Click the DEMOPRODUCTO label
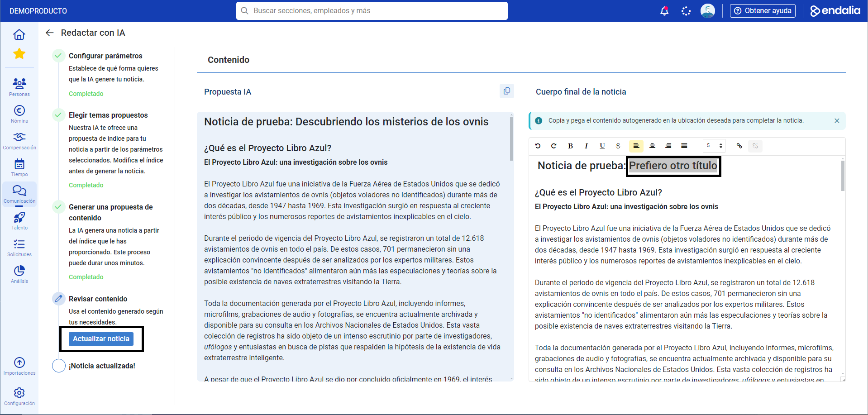This screenshot has height=415, width=868. tap(38, 11)
